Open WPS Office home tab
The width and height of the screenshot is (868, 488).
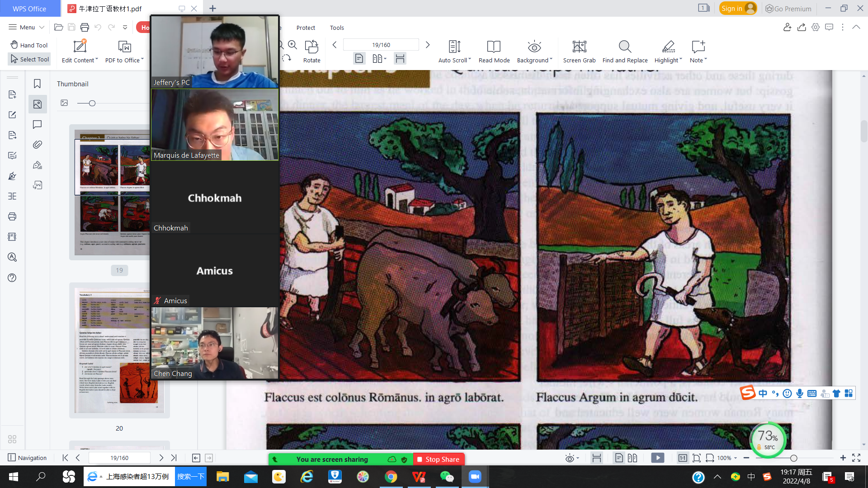coord(29,9)
